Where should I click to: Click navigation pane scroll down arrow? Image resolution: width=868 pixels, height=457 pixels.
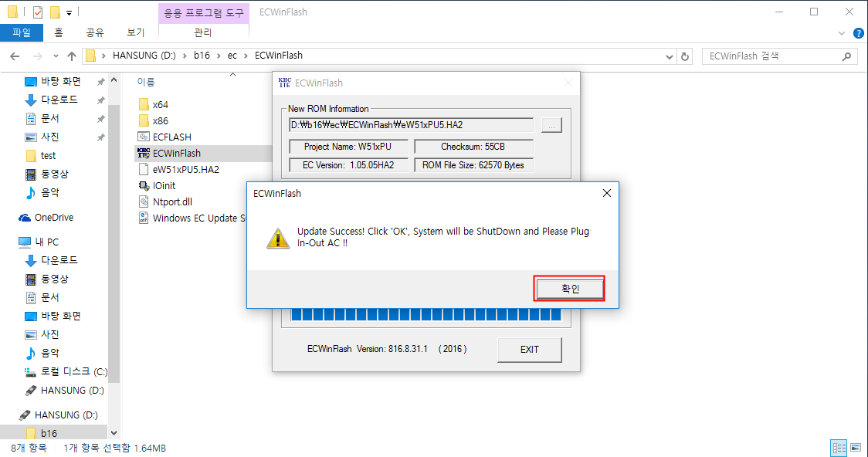point(114,433)
